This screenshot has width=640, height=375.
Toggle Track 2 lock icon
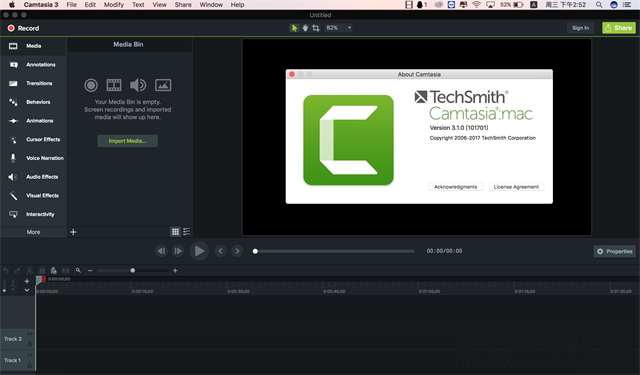pos(30,344)
